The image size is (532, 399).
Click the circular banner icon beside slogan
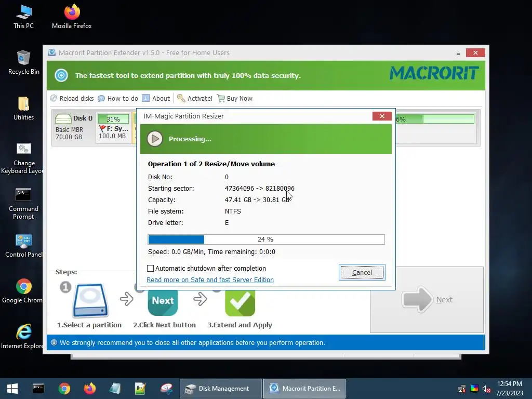point(61,75)
